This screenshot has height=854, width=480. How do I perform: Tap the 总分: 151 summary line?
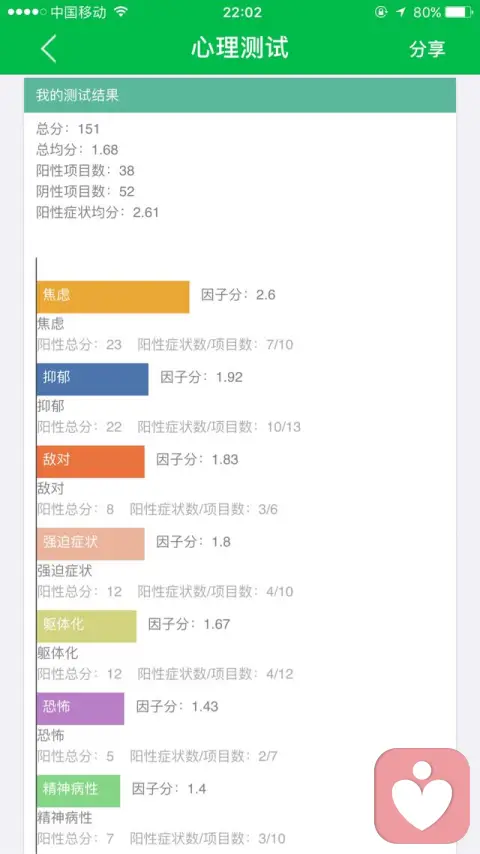[68, 129]
